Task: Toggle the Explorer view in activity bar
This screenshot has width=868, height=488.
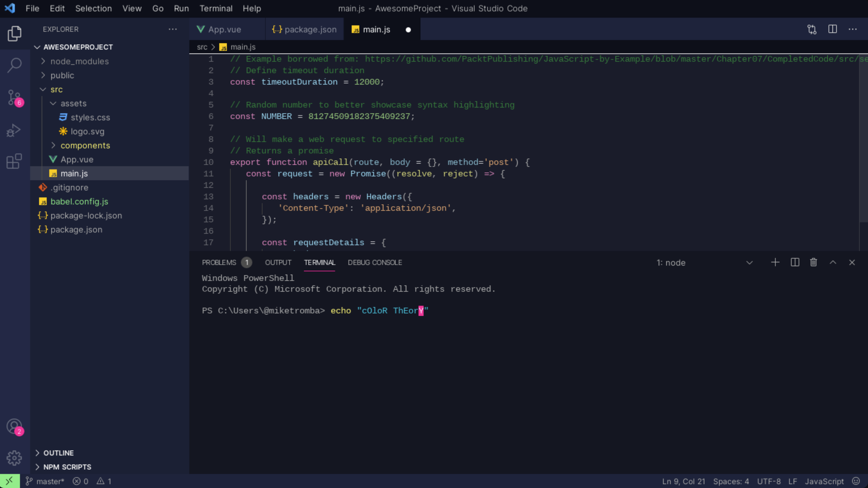Action: point(14,33)
